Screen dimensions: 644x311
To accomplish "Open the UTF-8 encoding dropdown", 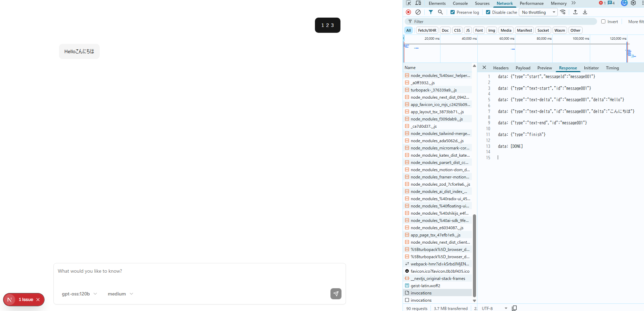I will pos(495,308).
